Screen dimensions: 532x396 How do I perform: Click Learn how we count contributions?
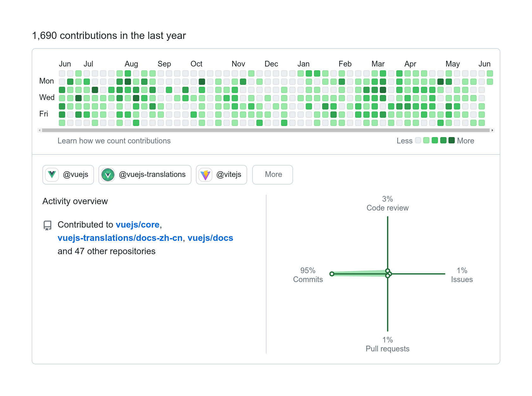(x=114, y=141)
